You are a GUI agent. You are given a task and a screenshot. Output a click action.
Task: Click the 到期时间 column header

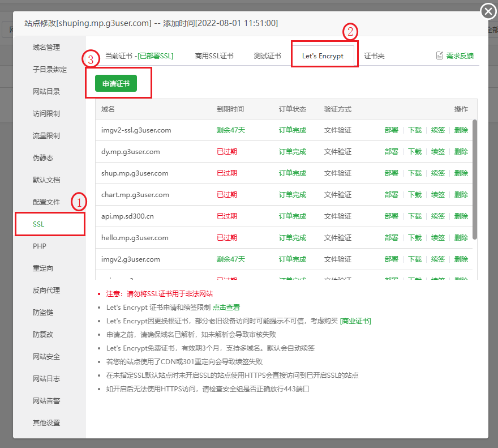230,109
